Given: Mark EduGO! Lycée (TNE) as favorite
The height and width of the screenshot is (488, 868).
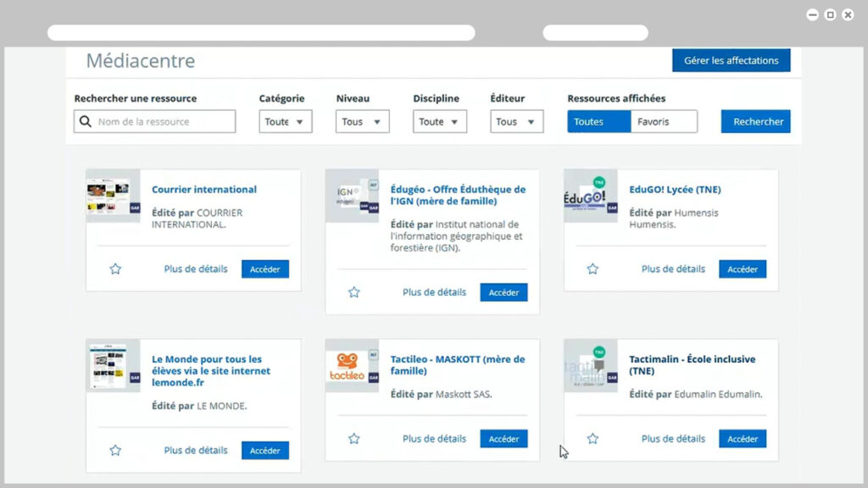Looking at the screenshot, I should (x=593, y=269).
